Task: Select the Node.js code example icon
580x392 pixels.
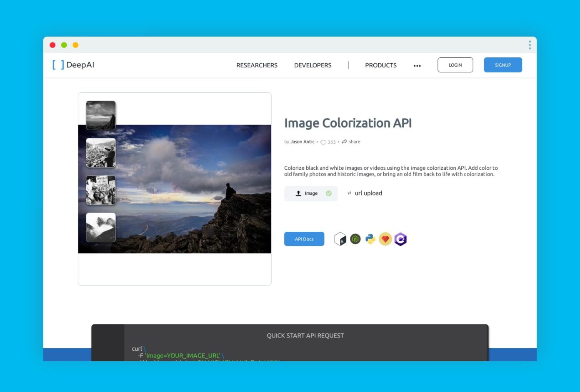Action: [x=355, y=238]
